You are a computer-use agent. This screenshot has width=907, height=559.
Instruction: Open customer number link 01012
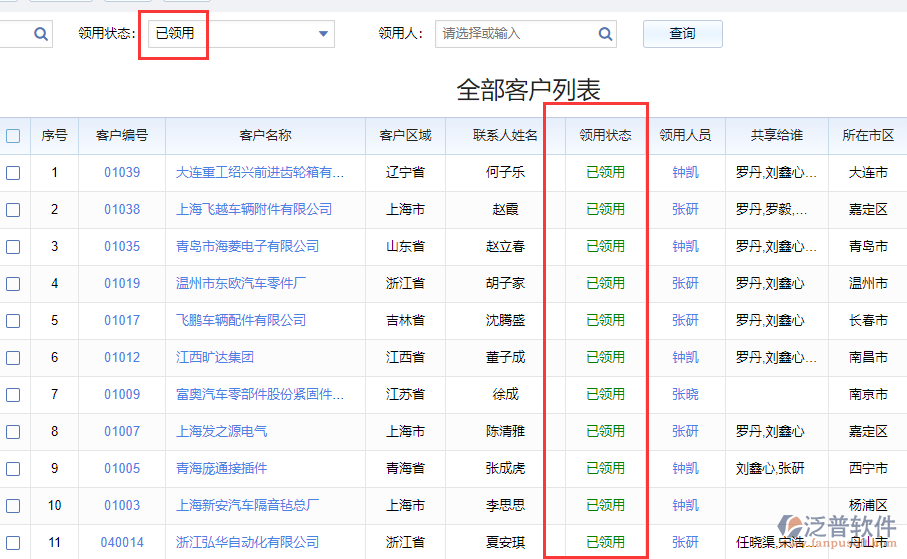pos(122,358)
